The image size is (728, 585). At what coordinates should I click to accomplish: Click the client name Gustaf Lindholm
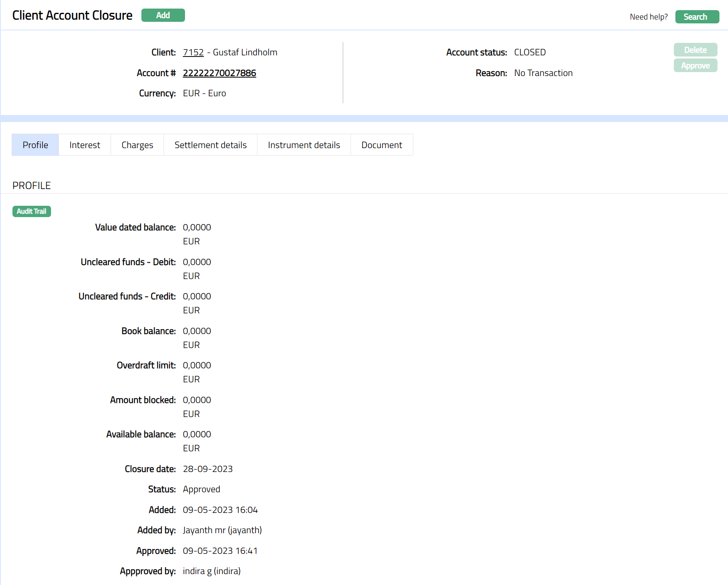point(245,52)
